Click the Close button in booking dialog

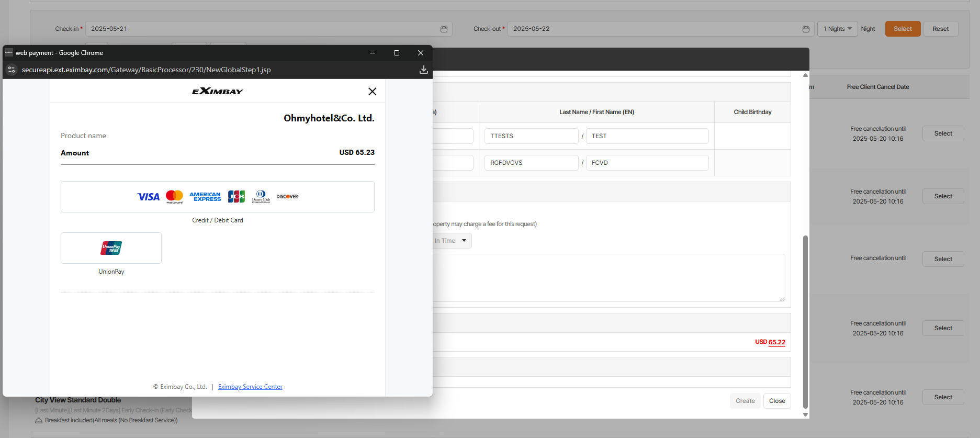[x=777, y=401]
